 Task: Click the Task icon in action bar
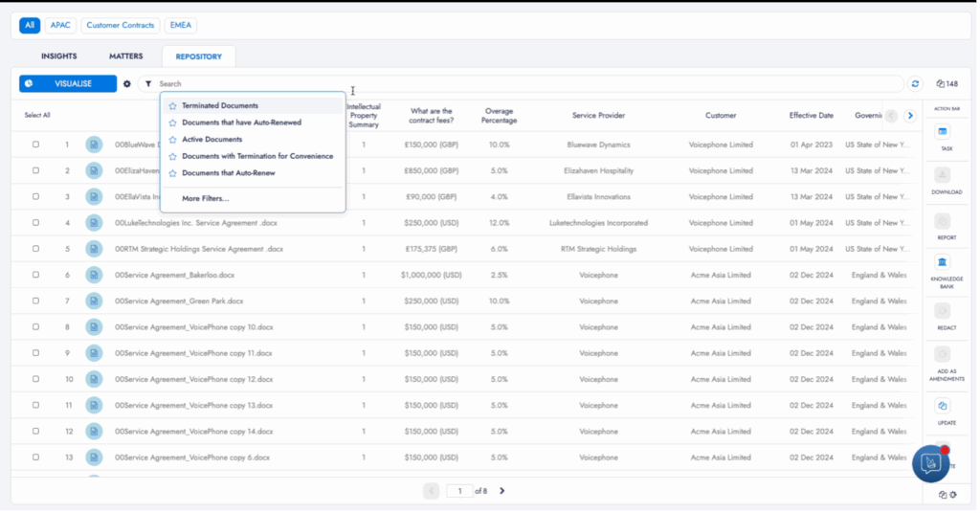[943, 131]
